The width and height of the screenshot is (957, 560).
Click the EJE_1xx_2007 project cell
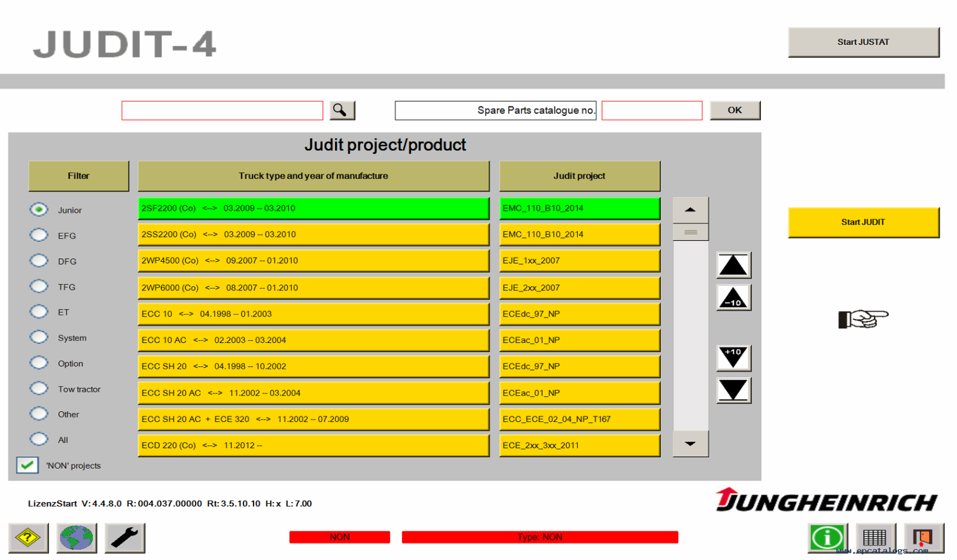pyautogui.click(x=580, y=261)
